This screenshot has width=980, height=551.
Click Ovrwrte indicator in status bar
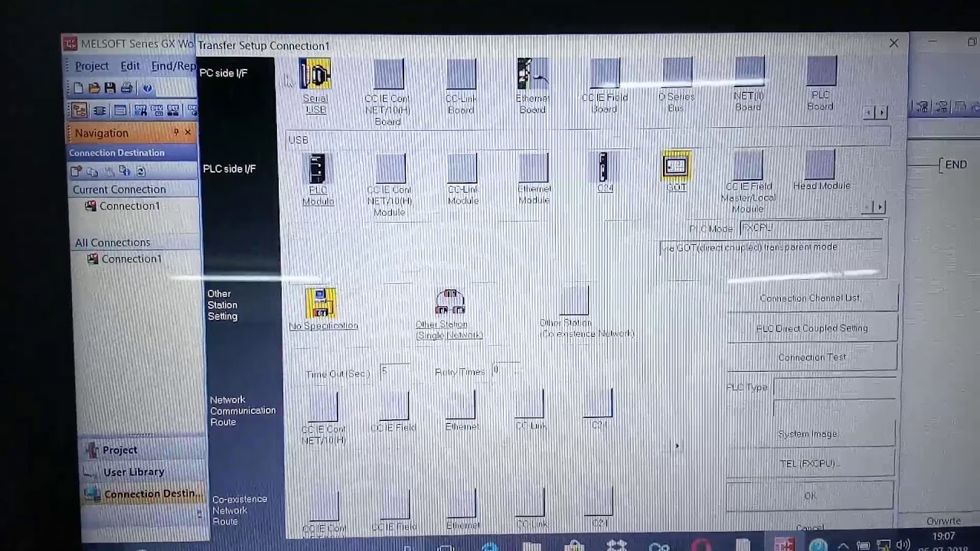point(943,521)
